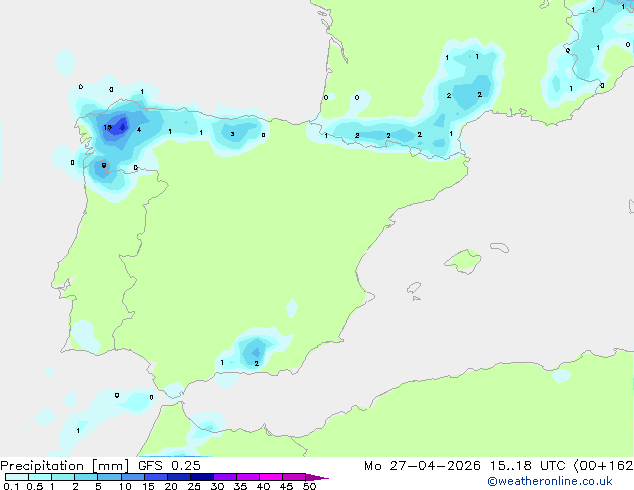Click the legend arrow tip beyond 50

(317, 477)
